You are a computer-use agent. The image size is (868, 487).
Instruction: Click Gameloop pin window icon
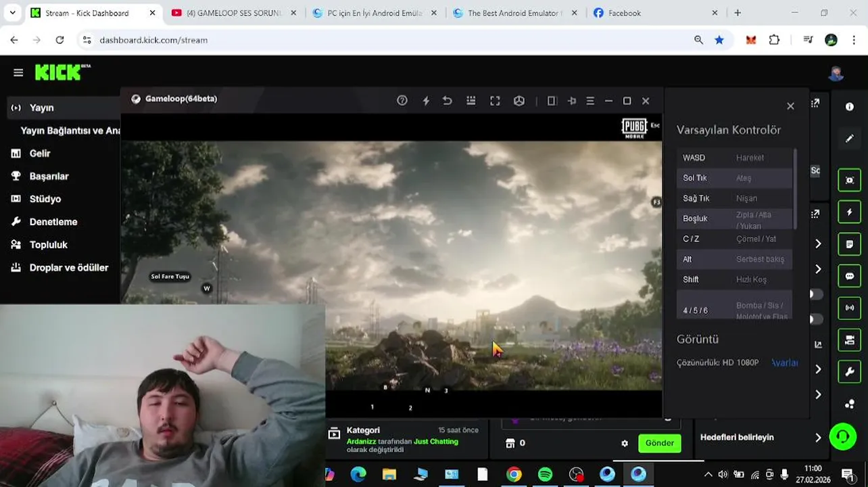[572, 101]
